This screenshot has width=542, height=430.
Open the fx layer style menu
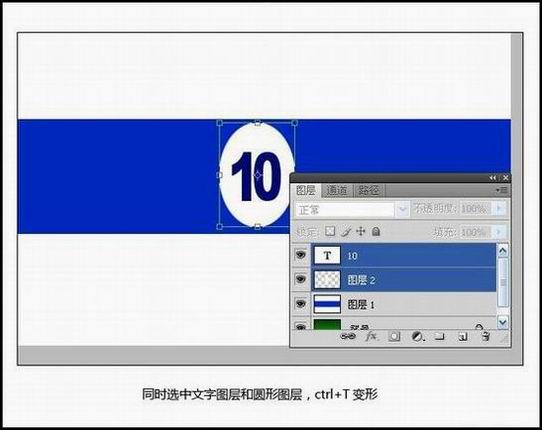(x=371, y=336)
